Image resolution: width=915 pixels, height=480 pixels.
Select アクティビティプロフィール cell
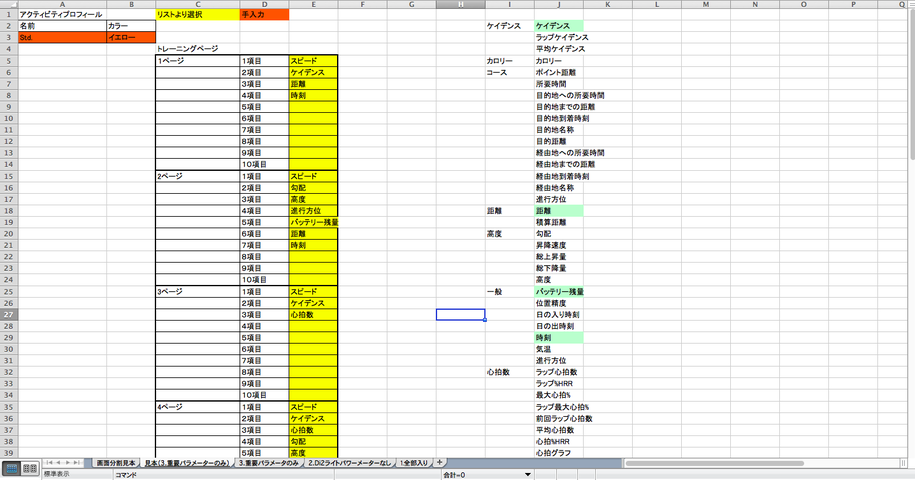[x=62, y=15]
